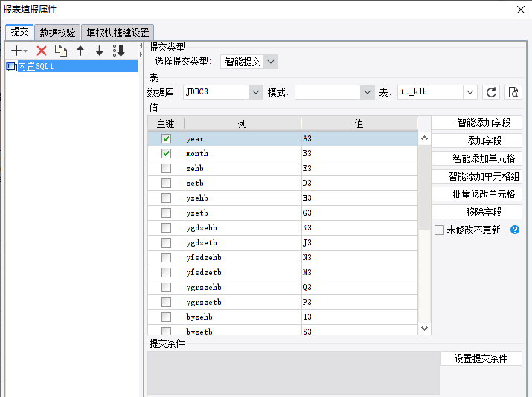
Task: Select the zehb column cell
Action: click(243, 169)
